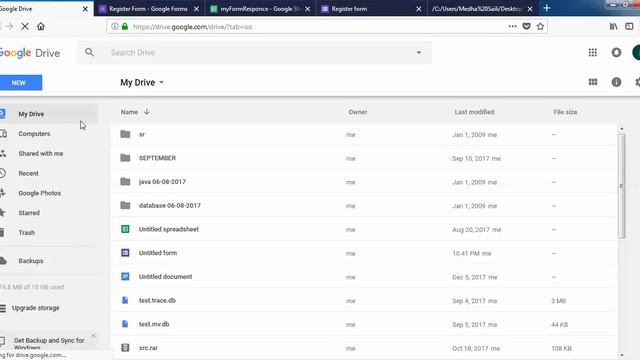Stop loading the page

[25, 27]
